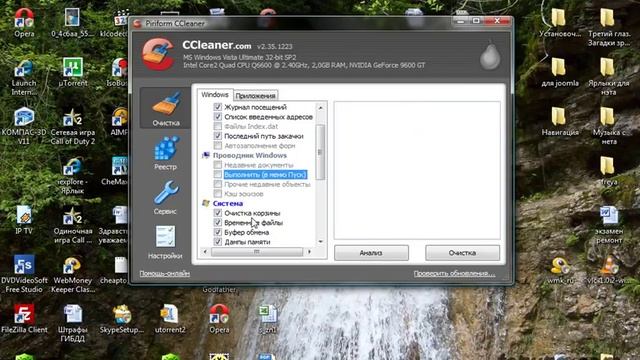Uncheck Журнал посещений checkbox

pos(218,107)
